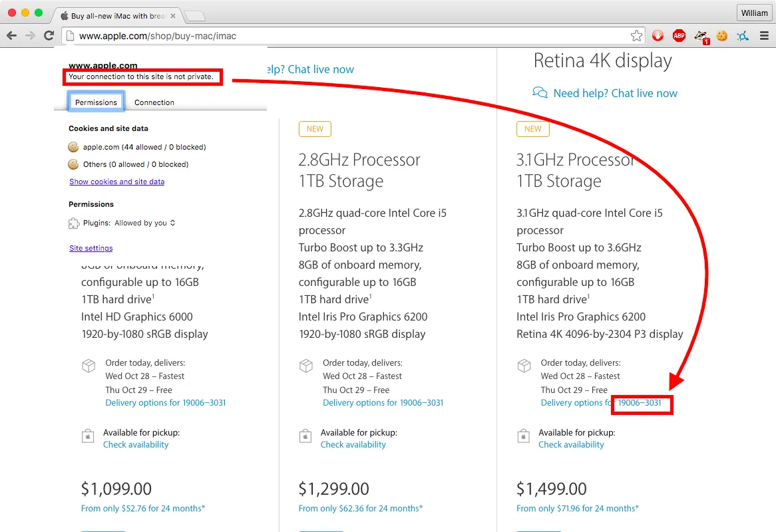The image size is (776, 532).
Task: Click the NEW badge above 3.1GHz Processor
Action: tap(532, 129)
